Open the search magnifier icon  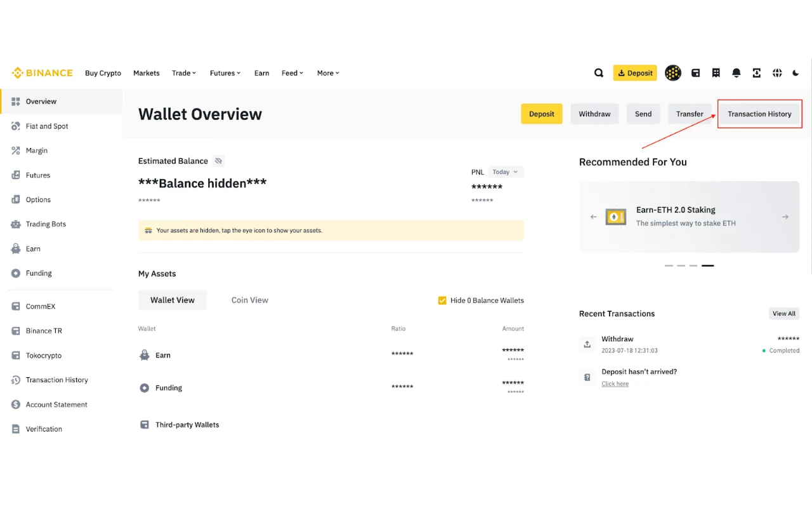pos(598,73)
